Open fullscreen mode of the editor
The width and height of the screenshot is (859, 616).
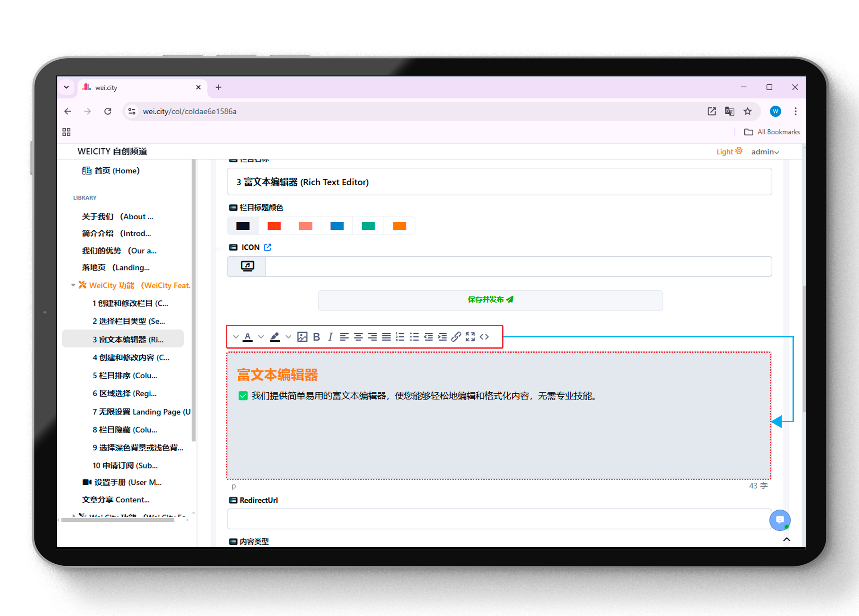coord(470,337)
